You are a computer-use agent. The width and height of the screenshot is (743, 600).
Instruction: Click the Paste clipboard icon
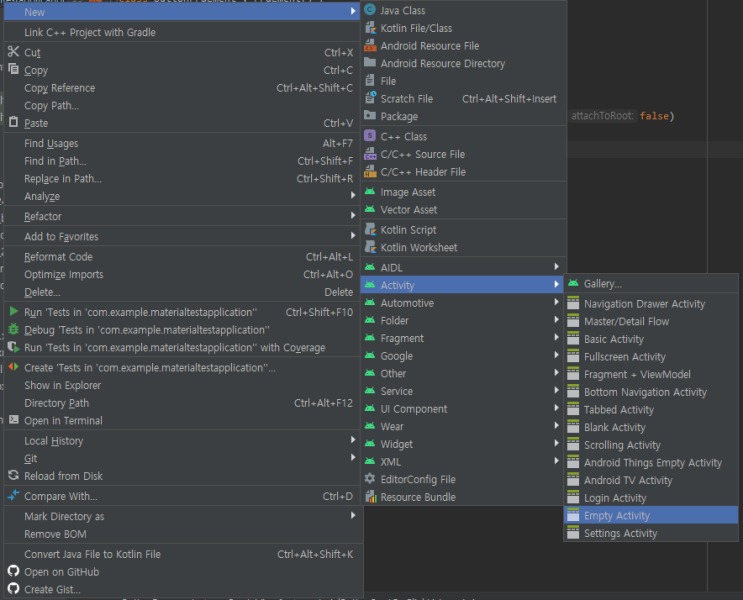[x=14, y=123]
